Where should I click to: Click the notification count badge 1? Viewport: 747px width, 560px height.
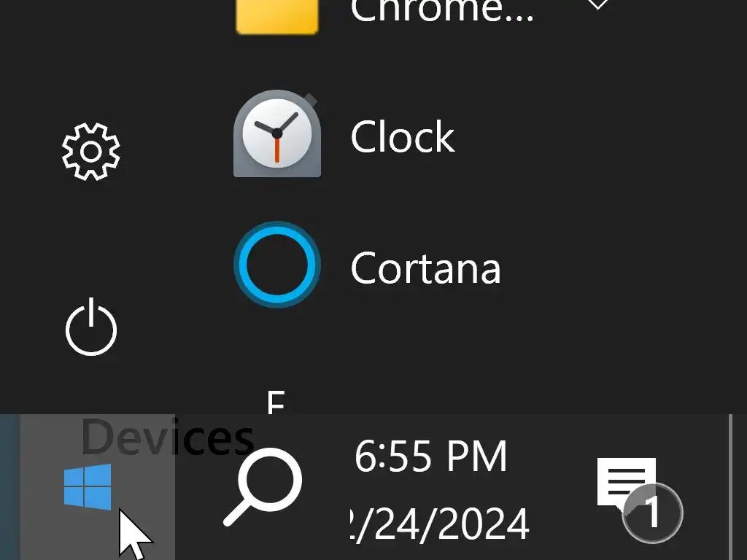tap(653, 513)
